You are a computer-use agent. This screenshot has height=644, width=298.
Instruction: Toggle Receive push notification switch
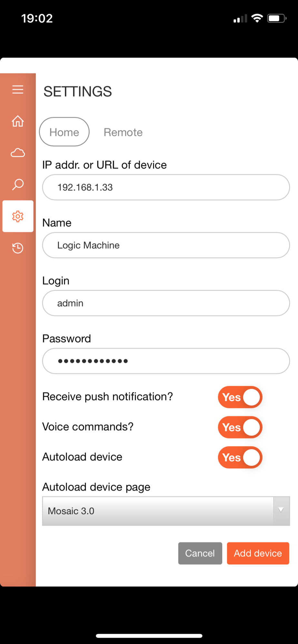pyautogui.click(x=240, y=397)
